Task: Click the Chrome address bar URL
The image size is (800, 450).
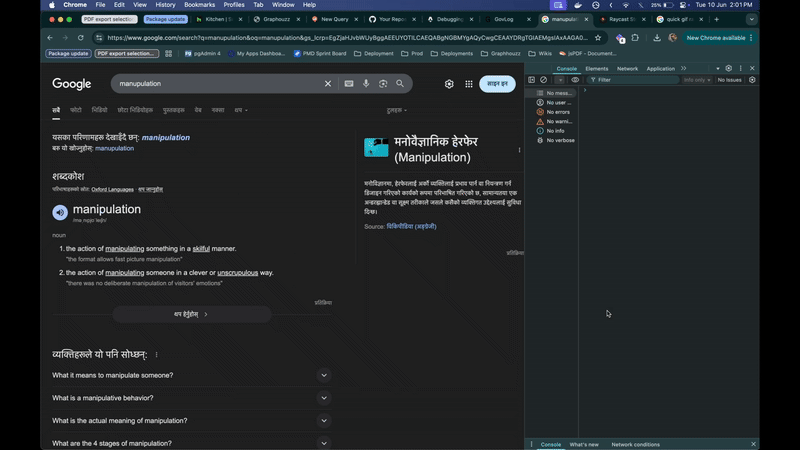Action: (347, 38)
